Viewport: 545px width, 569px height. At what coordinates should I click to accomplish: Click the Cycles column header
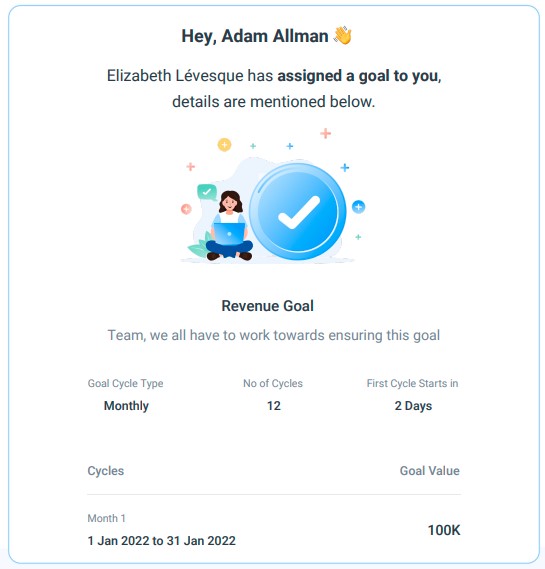pyautogui.click(x=106, y=471)
